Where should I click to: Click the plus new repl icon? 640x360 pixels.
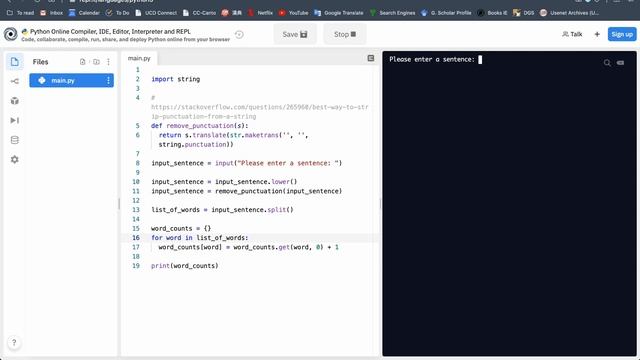tap(597, 34)
